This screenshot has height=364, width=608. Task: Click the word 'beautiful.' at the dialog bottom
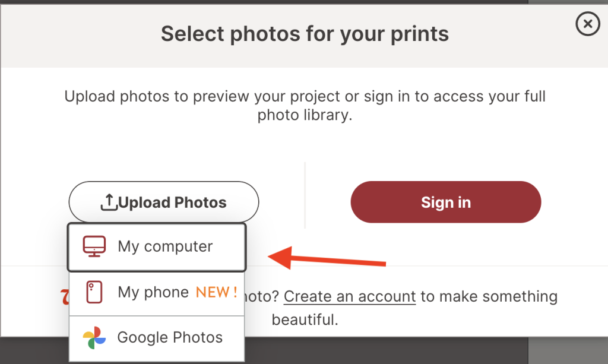(x=305, y=320)
